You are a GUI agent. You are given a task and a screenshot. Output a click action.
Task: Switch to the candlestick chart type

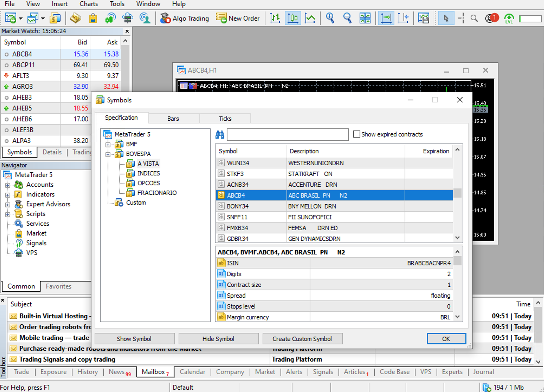(x=293, y=18)
